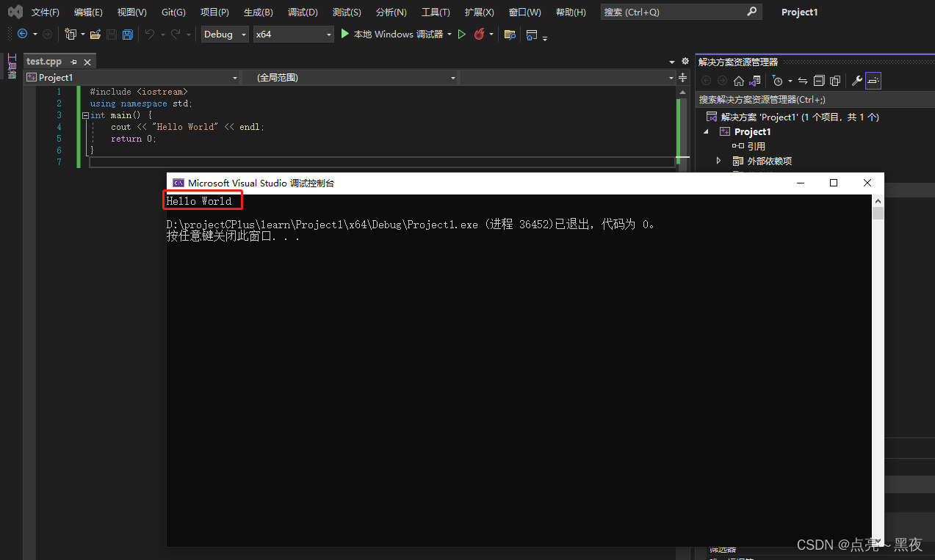Open the 编辑(E) menu
Image resolution: width=935 pixels, height=560 pixels.
88,12
